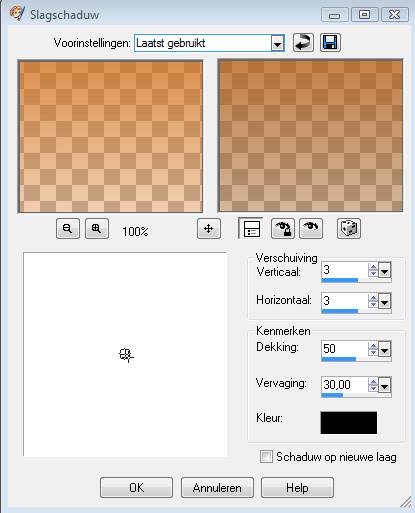Zoom out the preview with the minus magnifier
The width and height of the screenshot is (415, 513).
click(68, 229)
